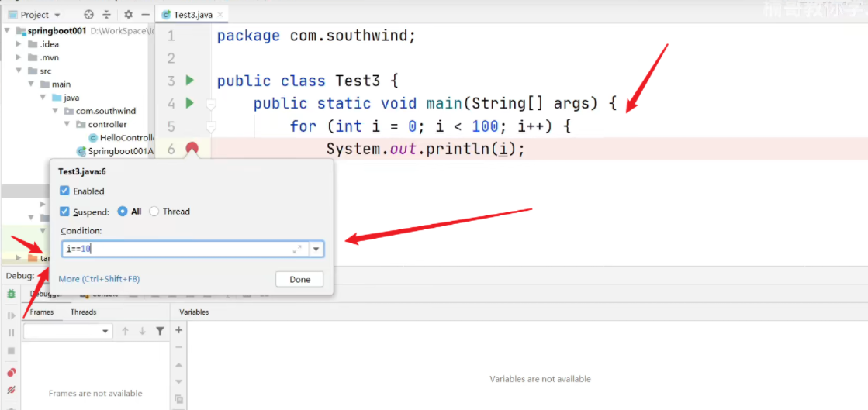Collapse the springboot001 root node
868x410 pixels.
click(8, 31)
